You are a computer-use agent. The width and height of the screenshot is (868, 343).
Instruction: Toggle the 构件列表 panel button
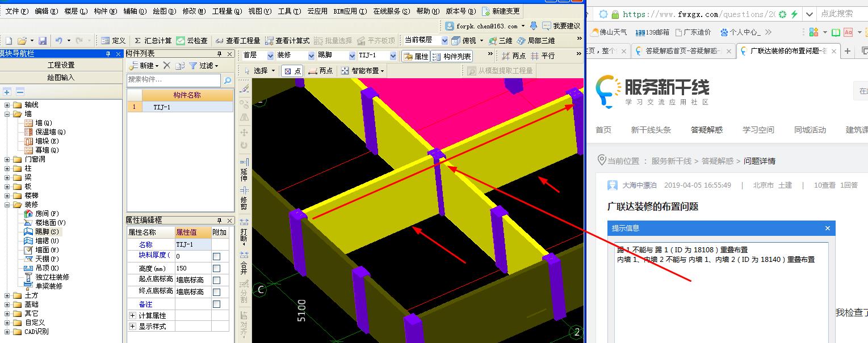pos(451,56)
